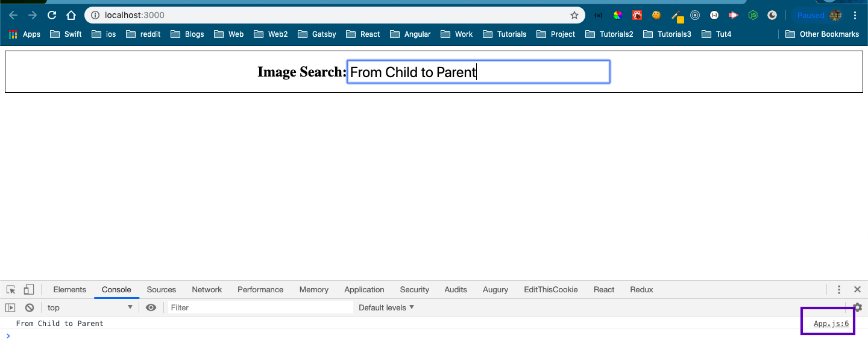Bookmark this page with the star
This screenshot has height=358, width=868.
click(574, 15)
